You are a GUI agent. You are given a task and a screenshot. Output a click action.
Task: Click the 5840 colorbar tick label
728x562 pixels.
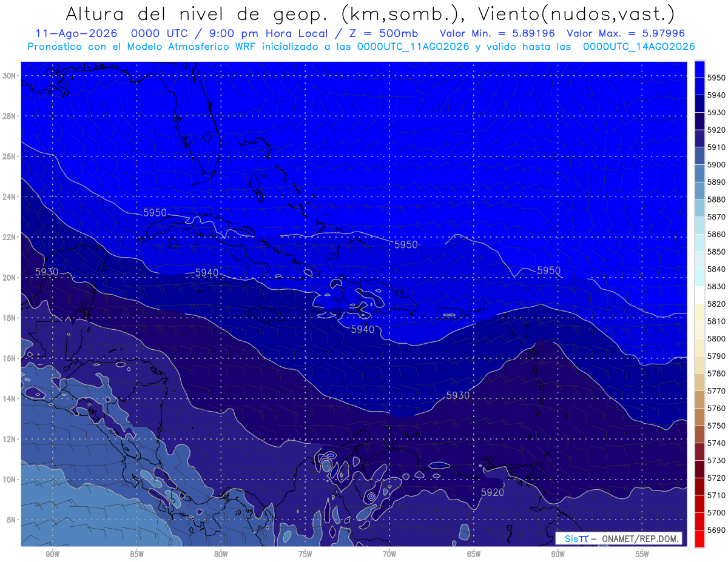coord(716,269)
